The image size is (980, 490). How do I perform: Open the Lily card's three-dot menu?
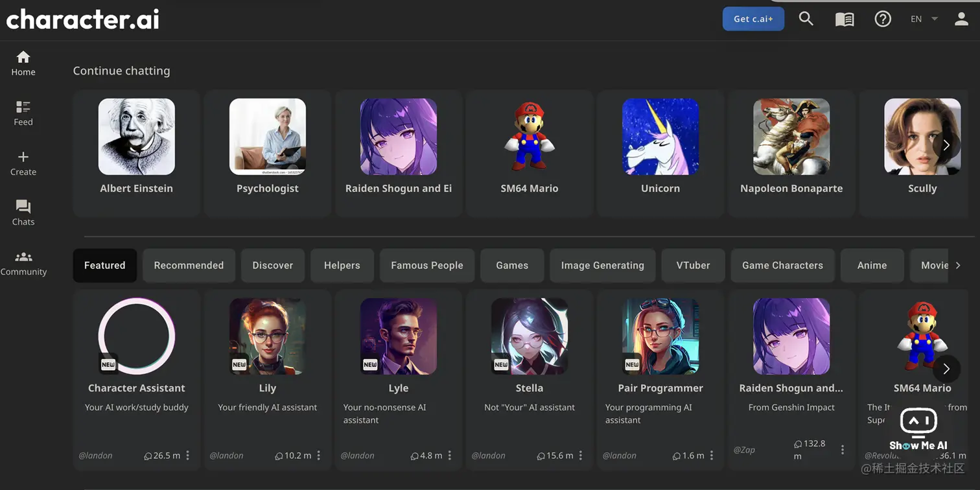pyautogui.click(x=319, y=456)
